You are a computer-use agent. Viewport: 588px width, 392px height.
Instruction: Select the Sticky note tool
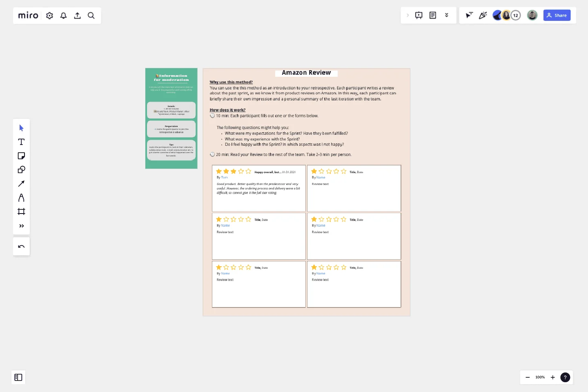tap(21, 156)
